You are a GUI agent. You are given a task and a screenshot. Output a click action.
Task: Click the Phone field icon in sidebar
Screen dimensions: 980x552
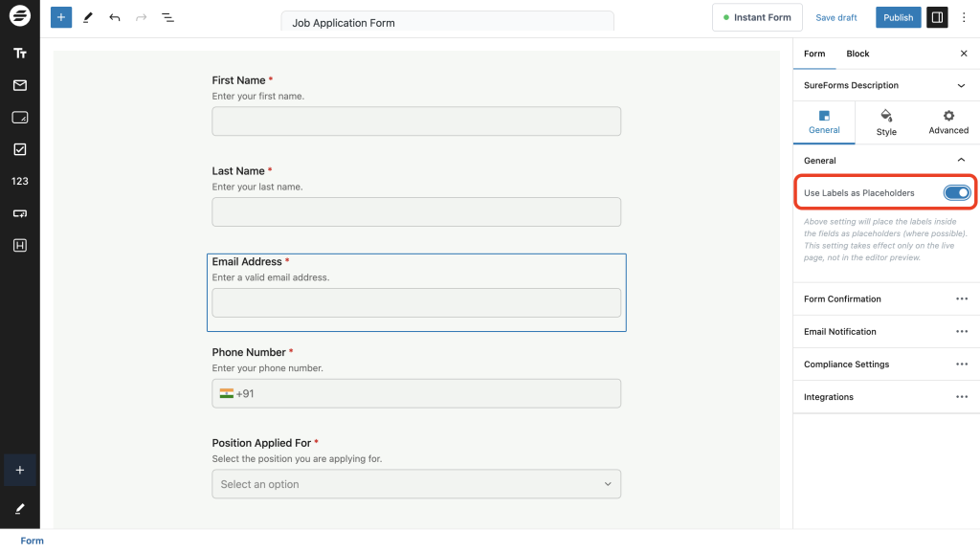pos(19,212)
